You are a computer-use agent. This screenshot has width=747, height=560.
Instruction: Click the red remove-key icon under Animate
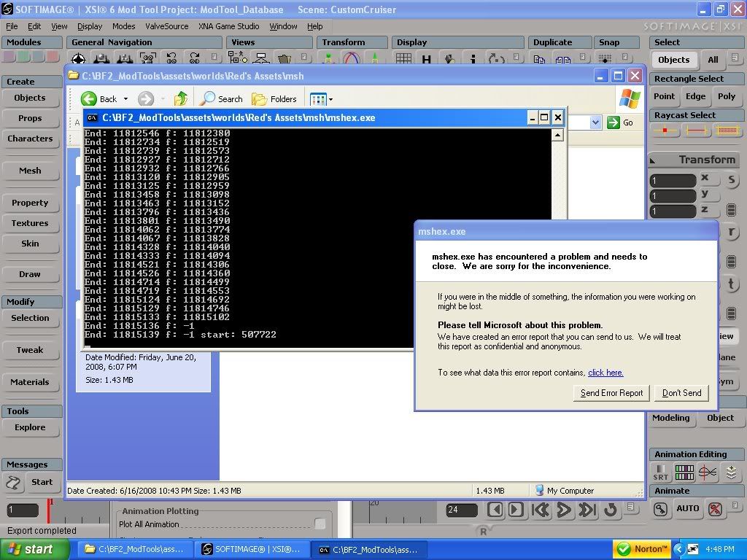[715, 509]
